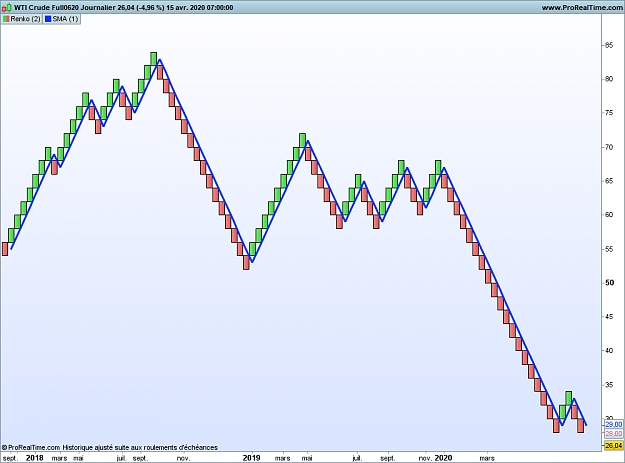This screenshot has height=463, width=625.
Task: Click the 2020 year label on time axis
Action: click(443, 458)
